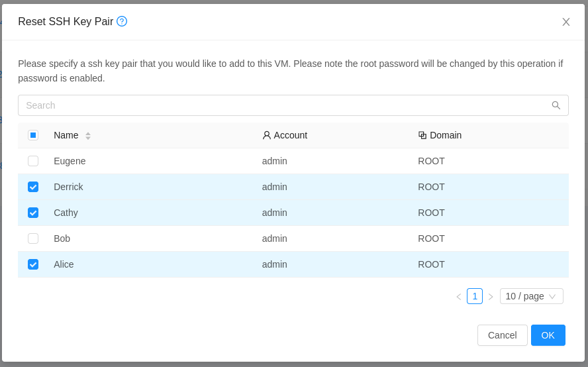Click the Account column person icon
588x367 pixels.
tap(267, 135)
